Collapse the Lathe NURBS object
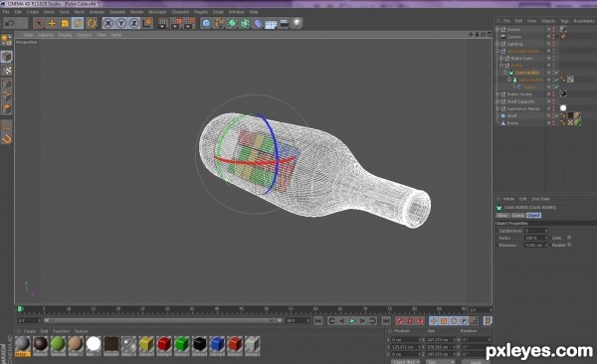This screenshot has width=597, height=364. tap(509, 80)
